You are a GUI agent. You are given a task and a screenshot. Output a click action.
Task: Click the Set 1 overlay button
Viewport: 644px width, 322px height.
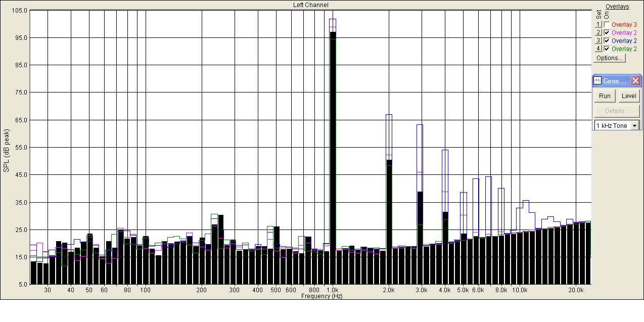[x=598, y=25]
